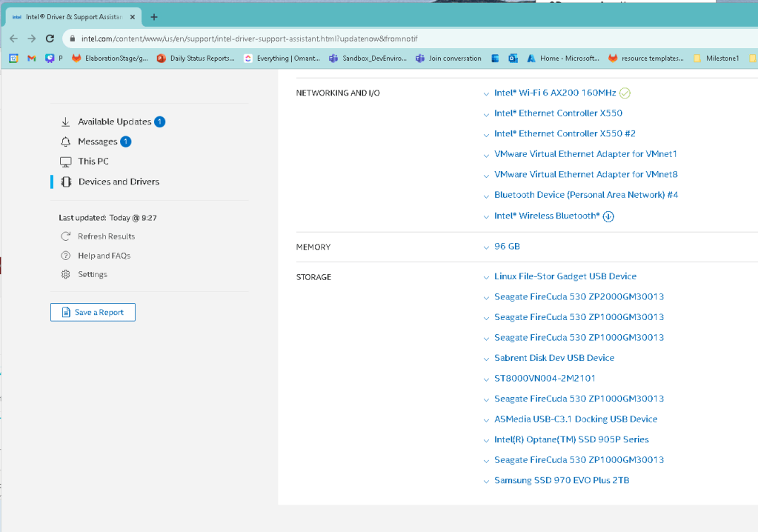Open the Milestone1 bookmark folder
The height and width of the screenshot is (532, 758).
pos(717,59)
